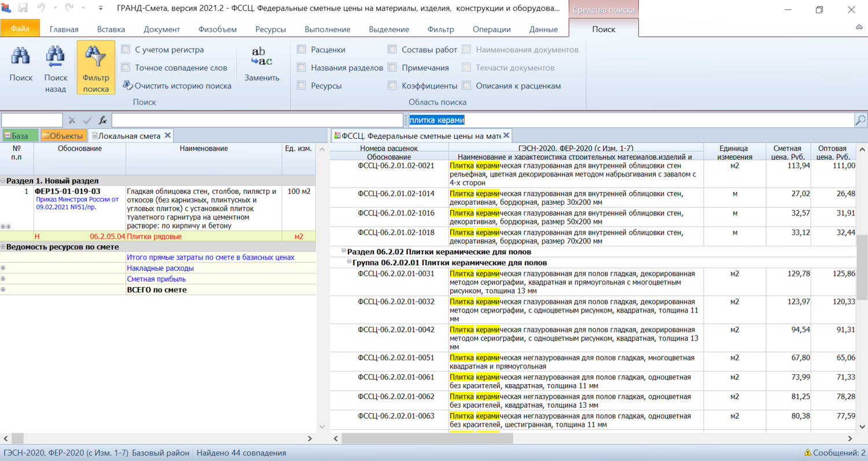
Task: Check Точное совпадение слов option
Action: pyautogui.click(x=126, y=68)
